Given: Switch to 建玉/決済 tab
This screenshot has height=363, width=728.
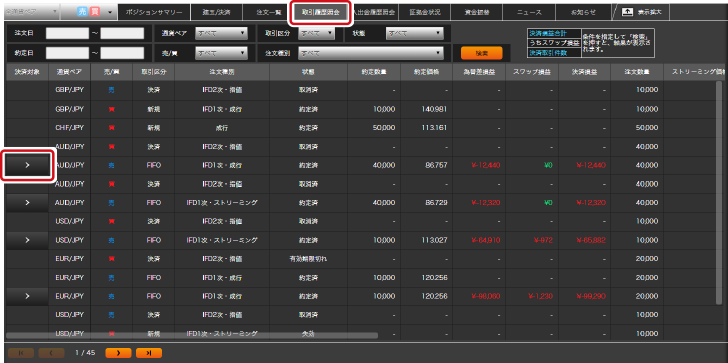Looking at the screenshot, I should pyautogui.click(x=216, y=12).
